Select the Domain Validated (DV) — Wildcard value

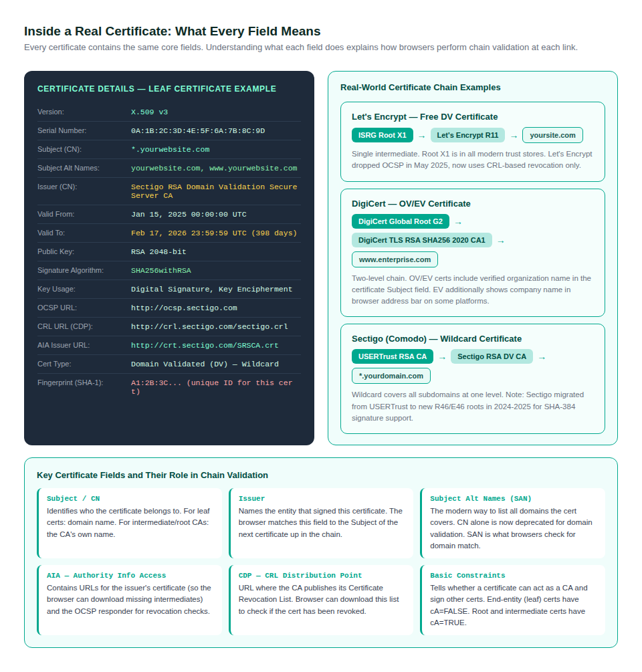pos(205,364)
